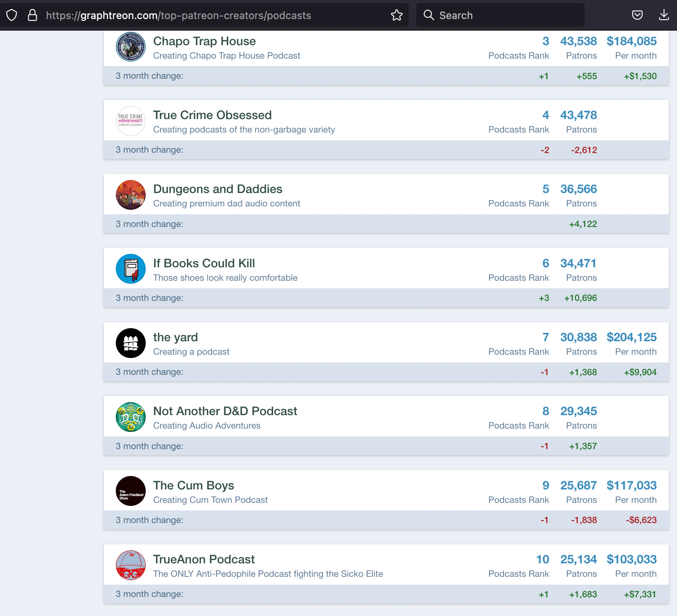Open the Dungeons and Daddies creator link
The height and width of the screenshot is (616, 677).
(218, 189)
